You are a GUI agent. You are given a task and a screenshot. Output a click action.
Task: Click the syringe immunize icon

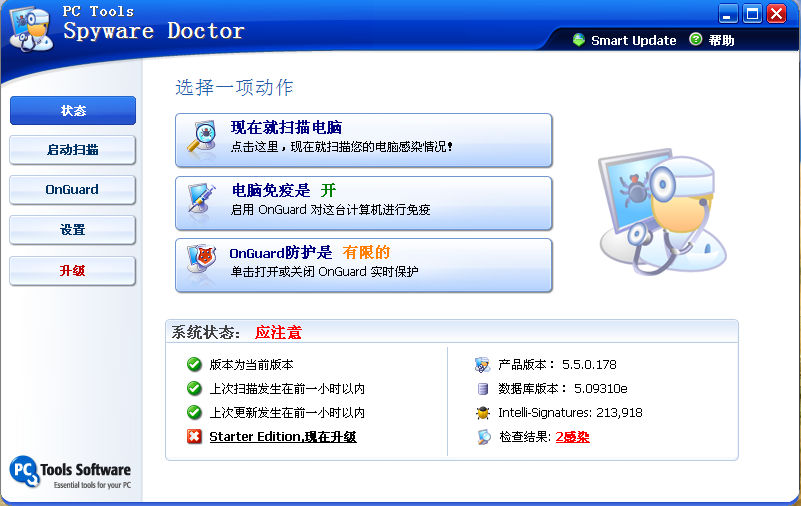click(x=201, y=199)
